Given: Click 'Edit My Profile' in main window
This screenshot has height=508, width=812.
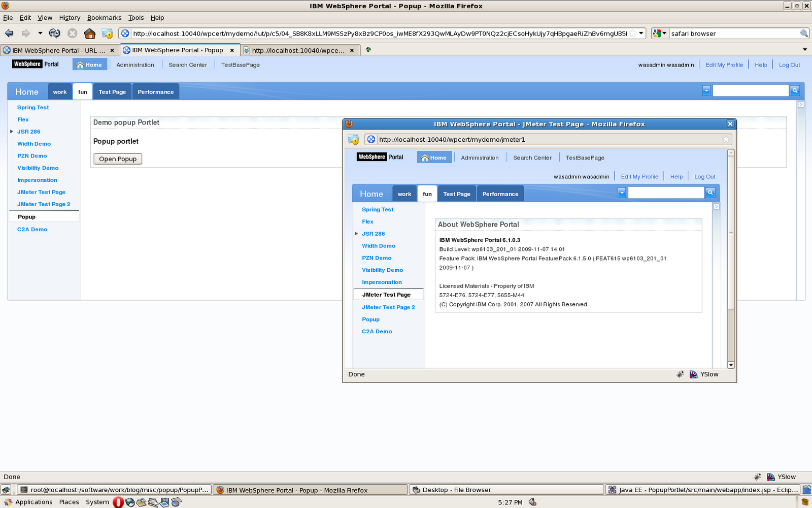Looking at the screenshot, I should click(x=724, y=65).
